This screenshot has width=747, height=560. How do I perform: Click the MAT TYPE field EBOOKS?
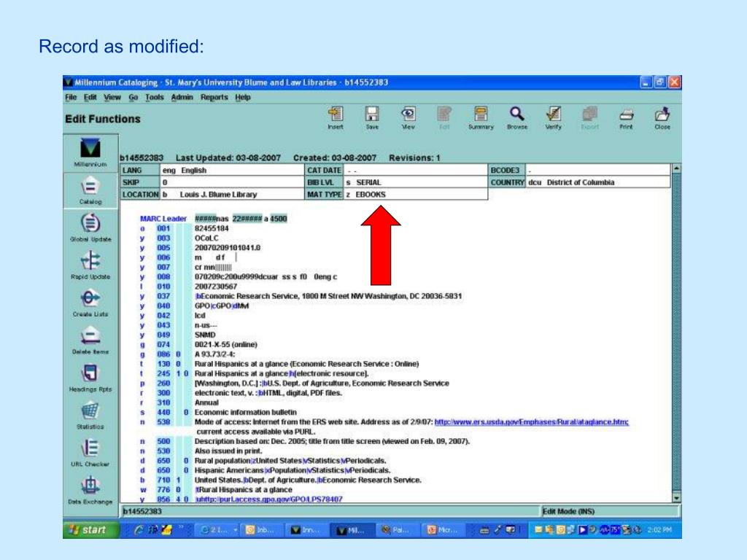click(x=415, y=194)
